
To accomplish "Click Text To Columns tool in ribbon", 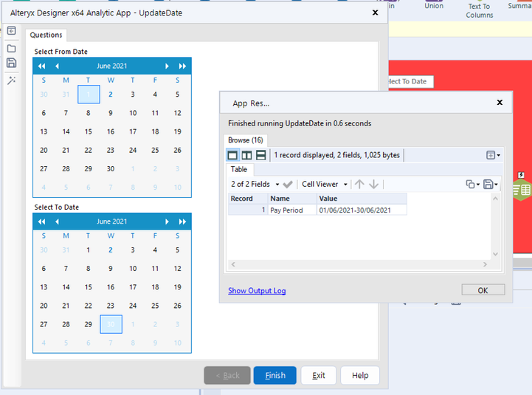I will pos(479,10).
